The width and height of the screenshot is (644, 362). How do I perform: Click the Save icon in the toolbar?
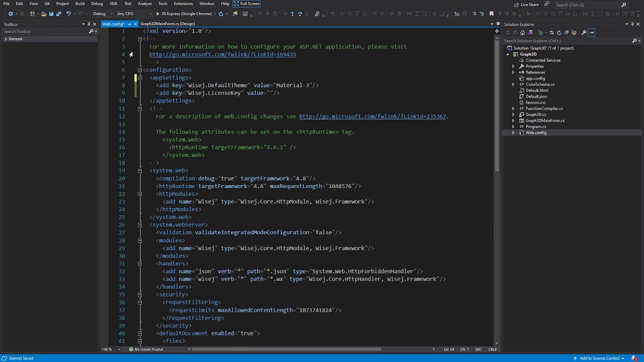pos(51,14)
